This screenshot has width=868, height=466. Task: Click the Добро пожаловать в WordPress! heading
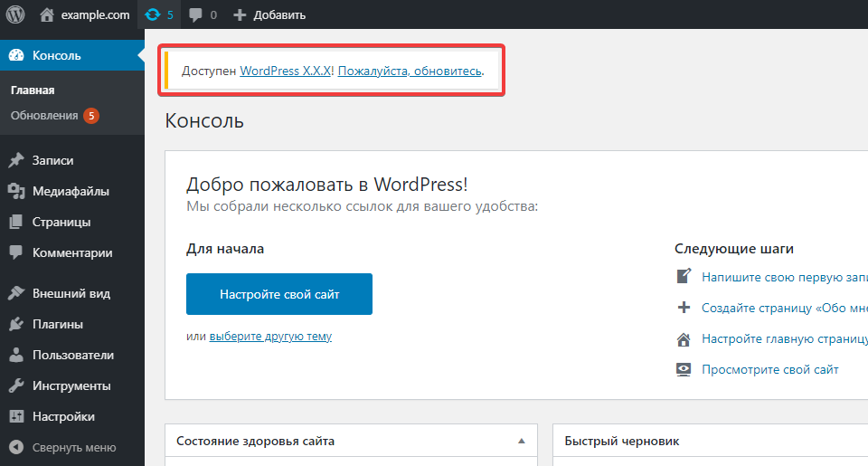(x=326, y=184)
